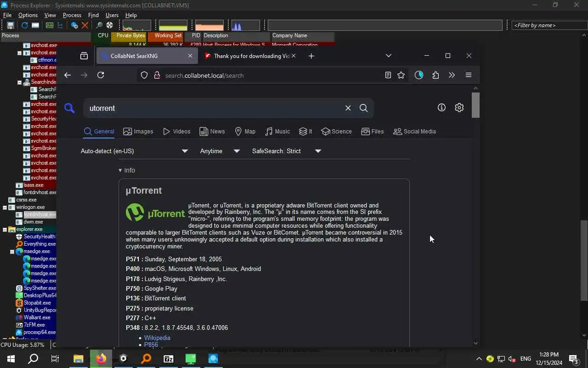The height and width of the screenshot is (368, 588).
Task: Open SearXNG preferences gear icon
Action: point(459,108)
